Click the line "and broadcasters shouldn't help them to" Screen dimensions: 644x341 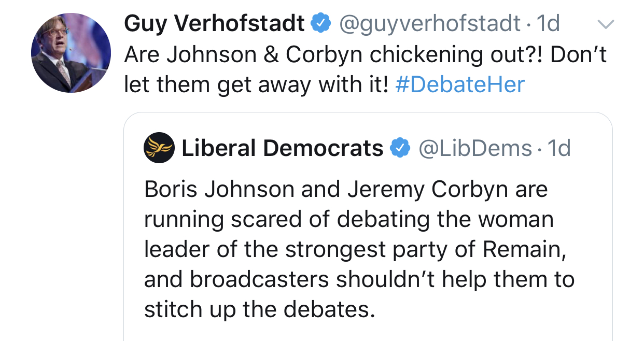pyautogui.click(x=359, y=280)
